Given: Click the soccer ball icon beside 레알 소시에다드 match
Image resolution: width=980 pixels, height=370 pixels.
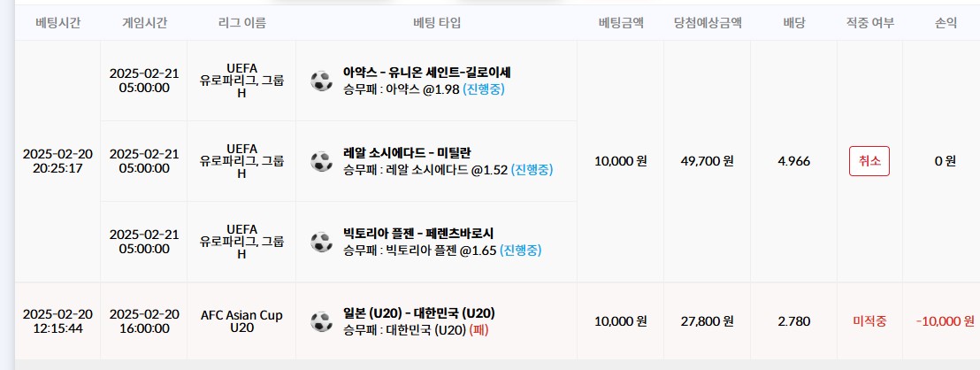Looking at the screenshot, I should (x=321, y=161).
